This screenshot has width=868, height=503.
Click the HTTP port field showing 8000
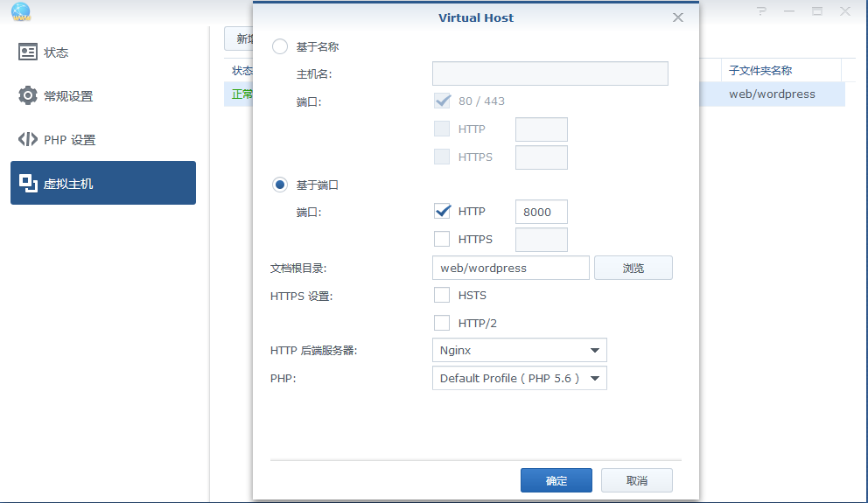(x=542, y=212)
